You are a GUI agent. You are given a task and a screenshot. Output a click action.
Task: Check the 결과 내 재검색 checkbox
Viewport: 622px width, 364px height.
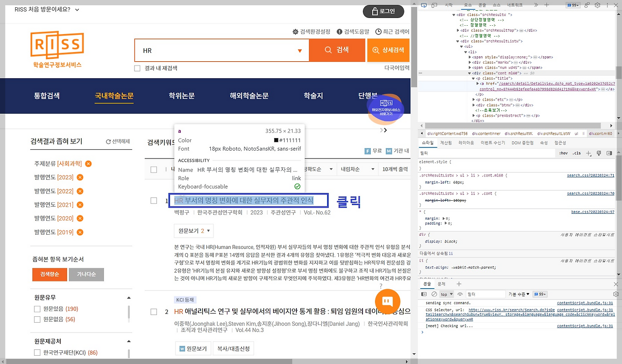(x=137, y=69)
